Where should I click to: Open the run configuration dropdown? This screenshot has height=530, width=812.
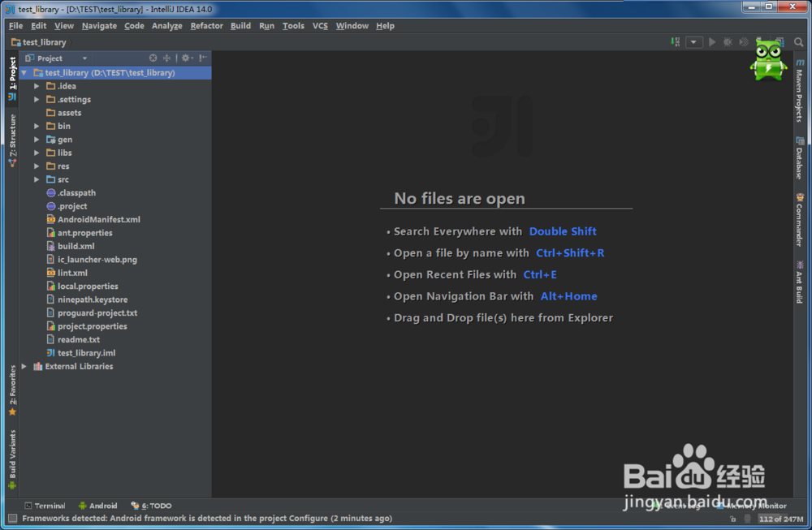(694, 42)
